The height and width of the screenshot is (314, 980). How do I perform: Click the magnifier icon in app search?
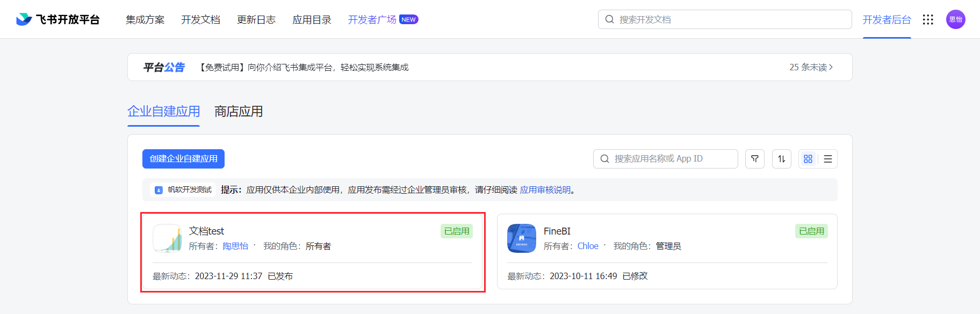[604, 159]
